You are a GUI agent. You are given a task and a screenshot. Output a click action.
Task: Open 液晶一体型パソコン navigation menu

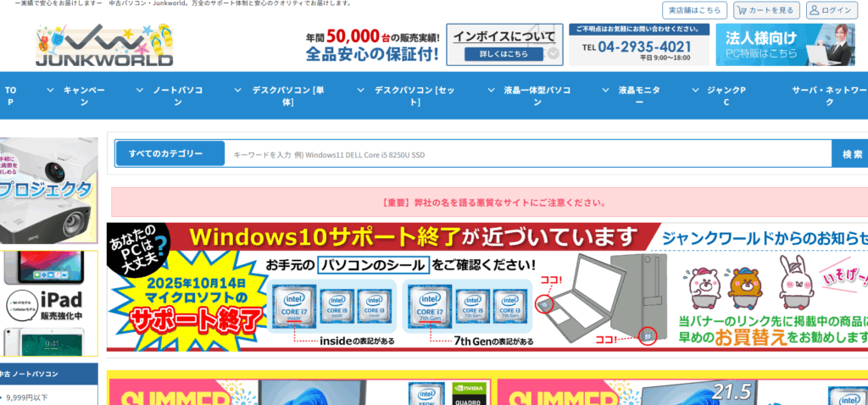(537, 96)
